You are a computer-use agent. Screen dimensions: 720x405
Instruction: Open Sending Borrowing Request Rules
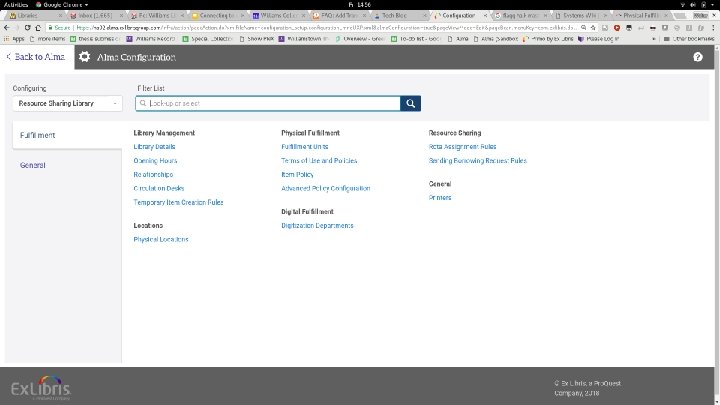(x=478, y=161)
